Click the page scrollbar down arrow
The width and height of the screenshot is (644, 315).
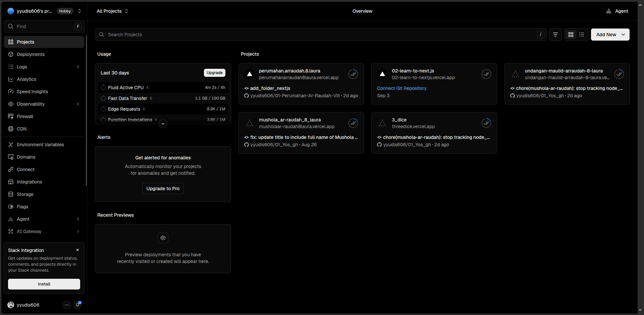pos(641,310)
